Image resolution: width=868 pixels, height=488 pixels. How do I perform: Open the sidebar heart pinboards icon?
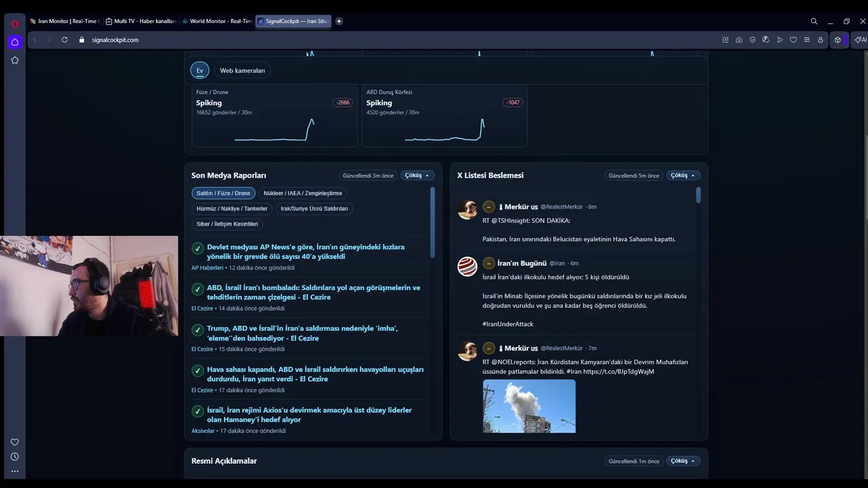click(14, 442)
